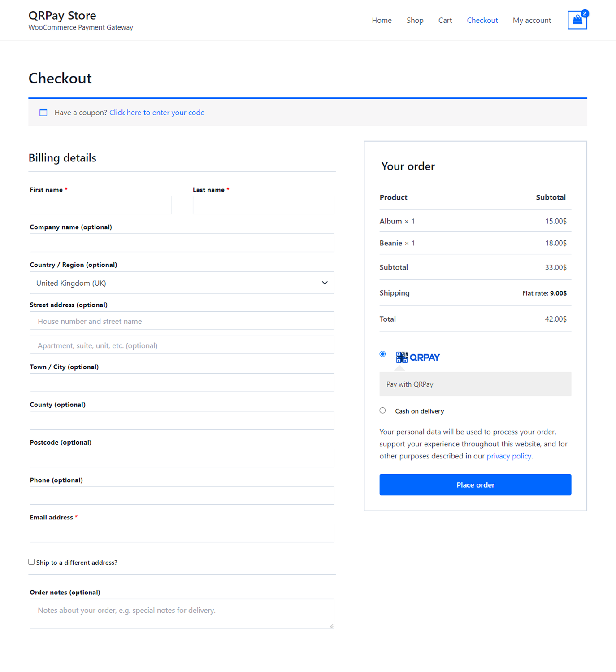Choose Cash on delivery payment option
The width and height of the screenshot is (616, 672).
click(x=382, y=410)
